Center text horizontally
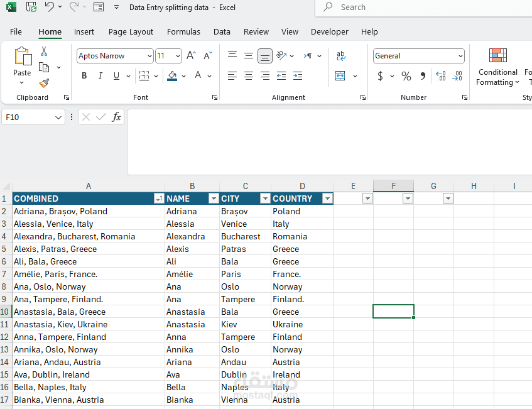532x409 pixels. coord(249,75)
